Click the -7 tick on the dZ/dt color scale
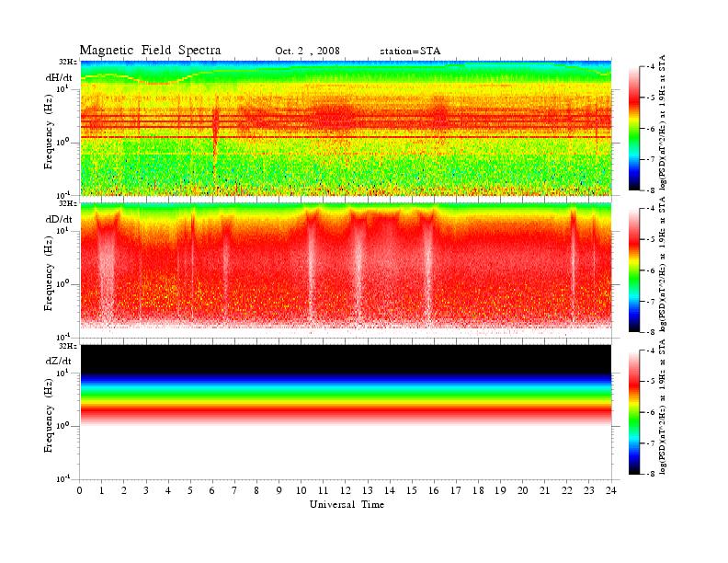The height and width of the screenshot is (563, 728). (x=652, y=443)
